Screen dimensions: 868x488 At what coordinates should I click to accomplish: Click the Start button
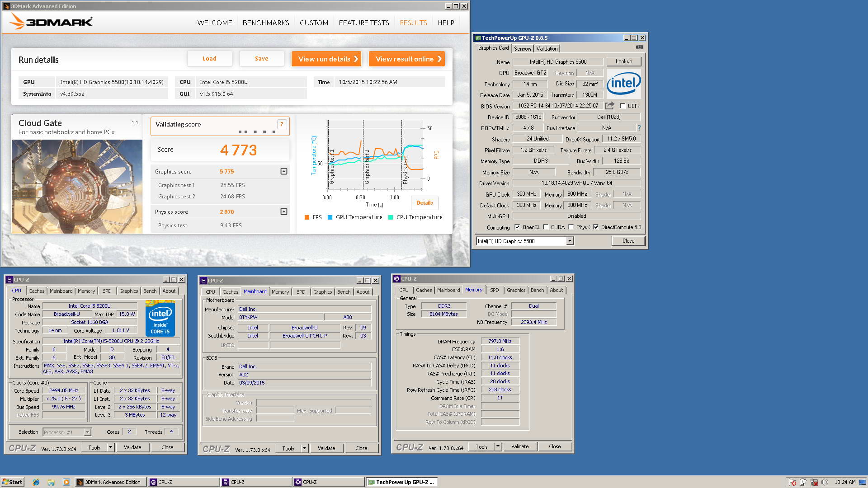coord(12,482)
